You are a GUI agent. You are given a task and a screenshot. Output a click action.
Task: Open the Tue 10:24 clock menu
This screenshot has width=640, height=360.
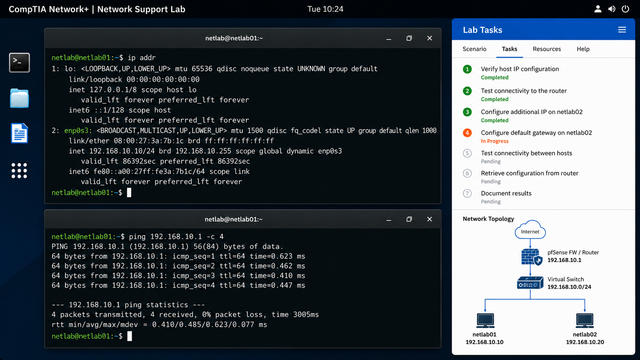[x=325, y=9]
